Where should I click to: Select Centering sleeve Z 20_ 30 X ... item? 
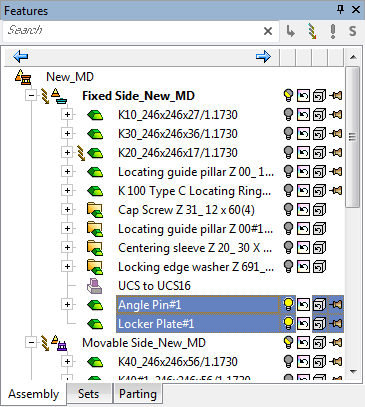point(195,248)
